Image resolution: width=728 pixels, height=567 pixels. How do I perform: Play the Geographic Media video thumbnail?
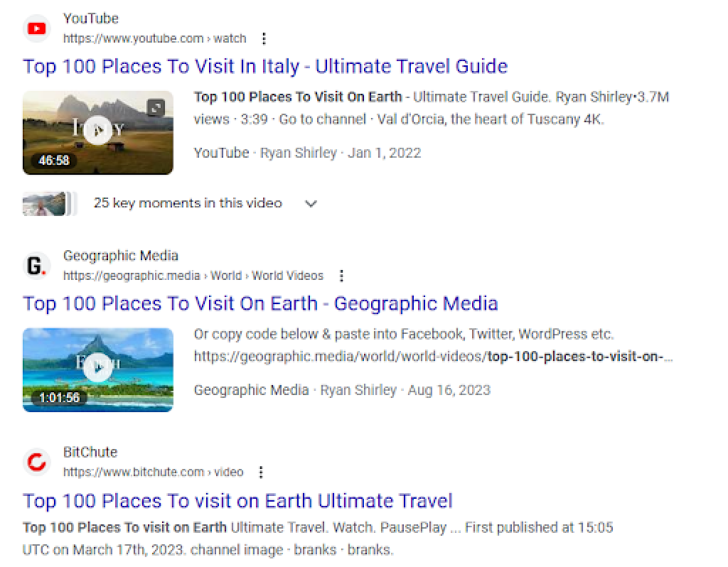tap(98, 369)
